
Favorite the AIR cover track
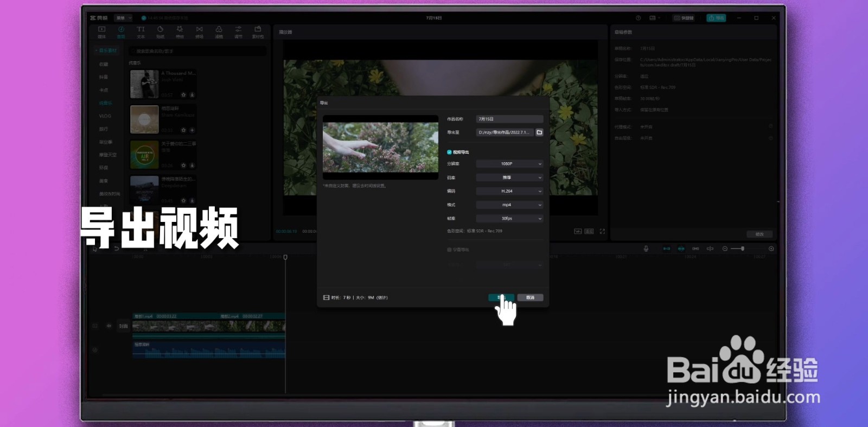183,165
